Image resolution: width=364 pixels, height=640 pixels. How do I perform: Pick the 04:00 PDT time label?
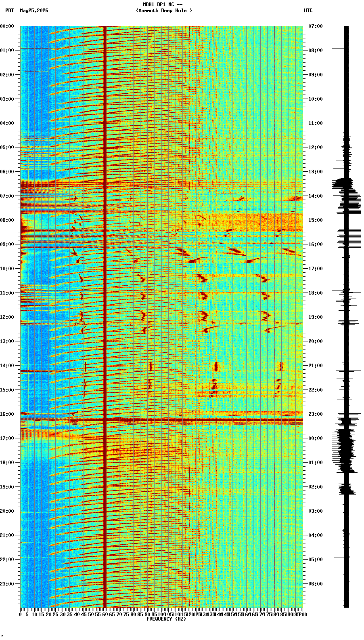point(7,123)
